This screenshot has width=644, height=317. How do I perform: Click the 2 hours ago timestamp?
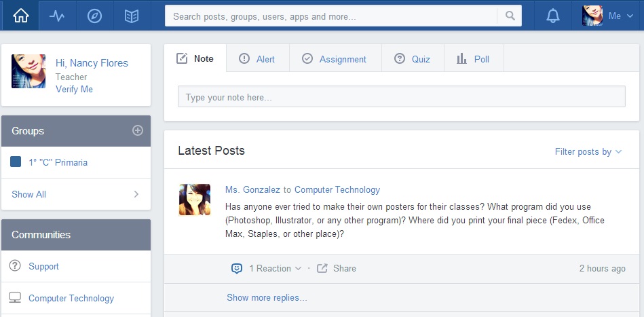tap(602, 269)
